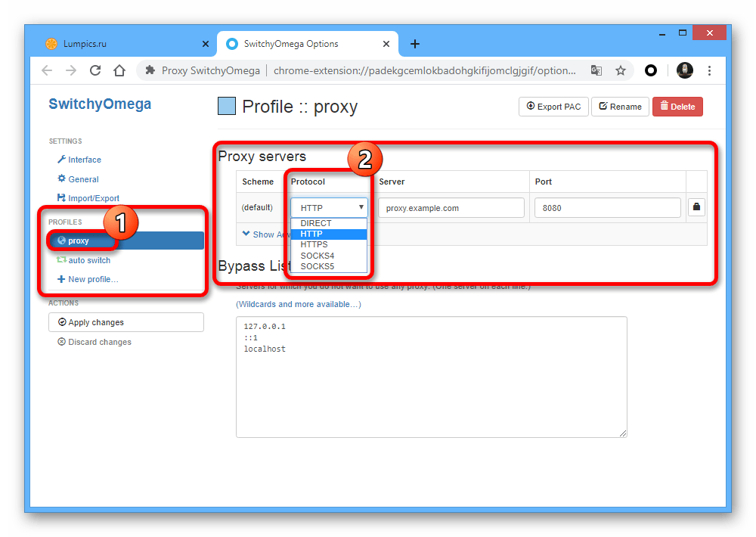Choose SOCKS4 from the protocol list
This screenshot has height=537, width=756.
tap(330, 256)
